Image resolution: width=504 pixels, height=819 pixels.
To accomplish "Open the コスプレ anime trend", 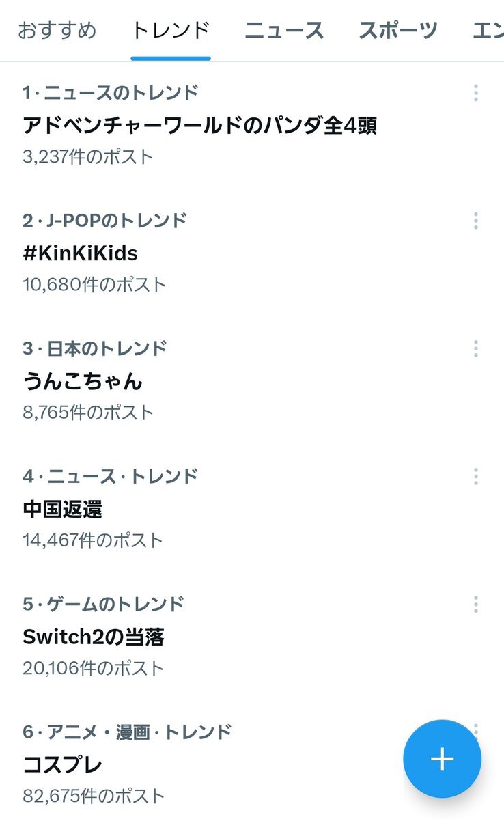I will point(62,764).
